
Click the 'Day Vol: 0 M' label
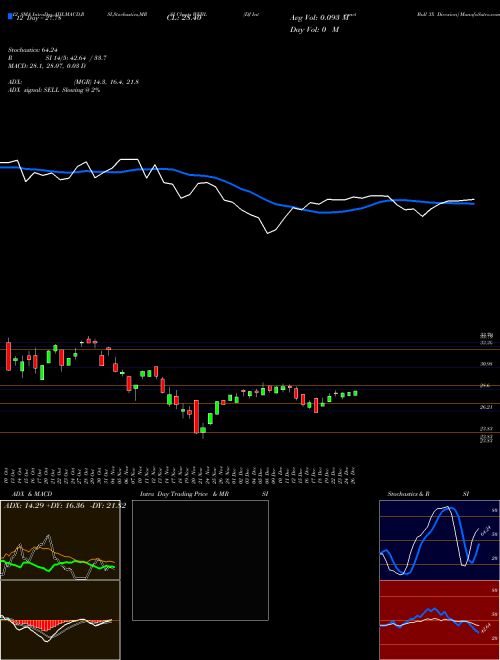(x=315, y=29)
